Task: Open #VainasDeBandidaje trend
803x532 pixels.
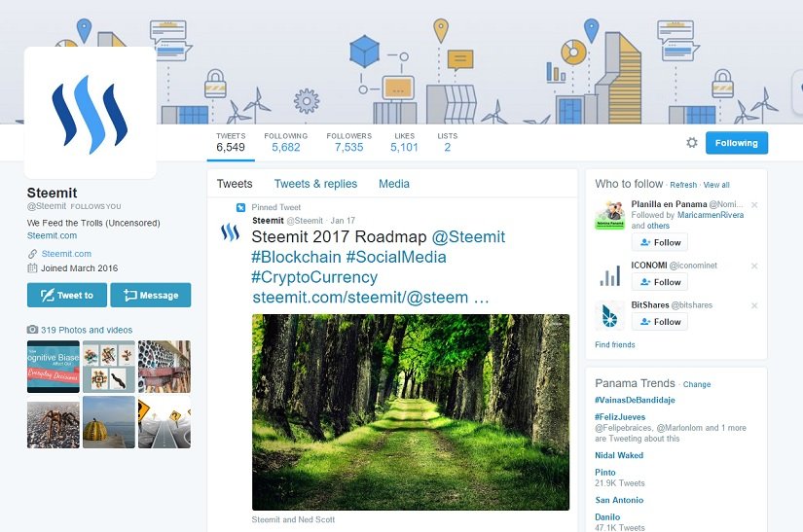Action: [x=635, y=400]
